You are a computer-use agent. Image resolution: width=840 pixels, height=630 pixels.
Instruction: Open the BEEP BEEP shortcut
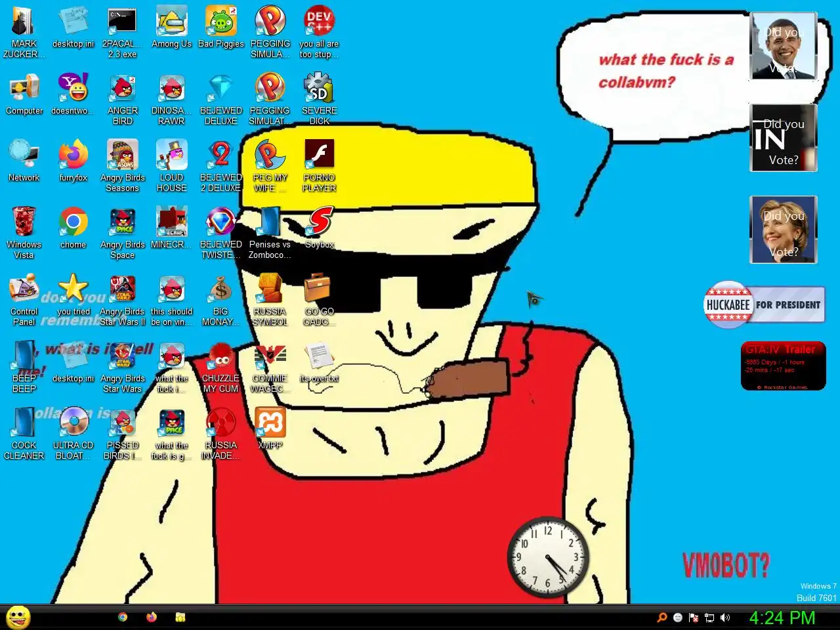(x=24, y=367)
